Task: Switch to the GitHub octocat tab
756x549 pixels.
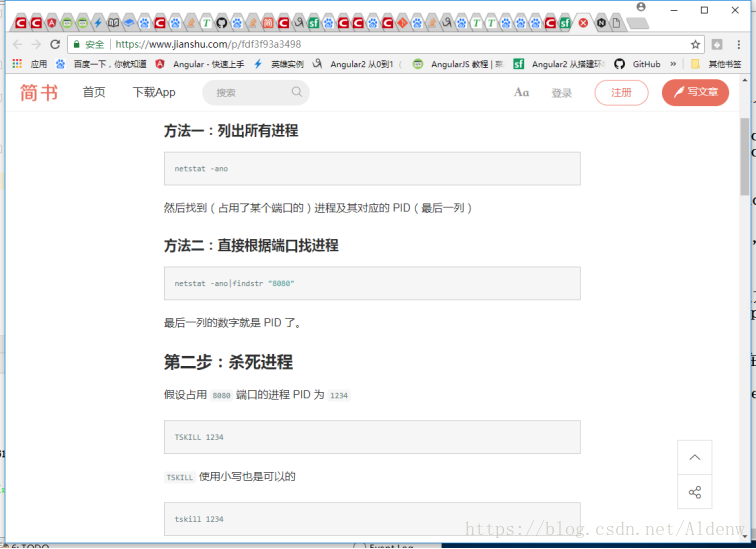Action: click(221, 22)
